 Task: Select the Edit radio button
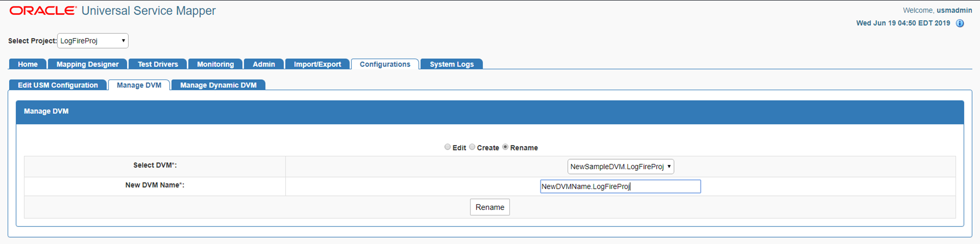click(x=447, y=147)
